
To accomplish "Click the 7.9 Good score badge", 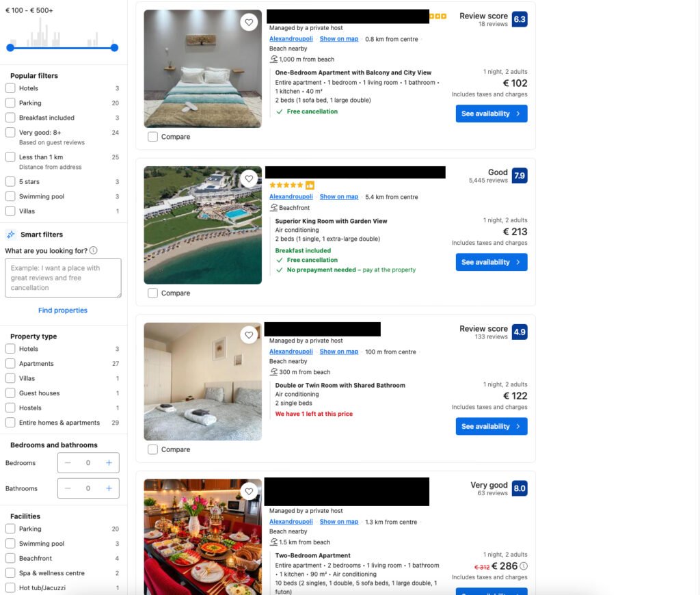I will [520, 176].
